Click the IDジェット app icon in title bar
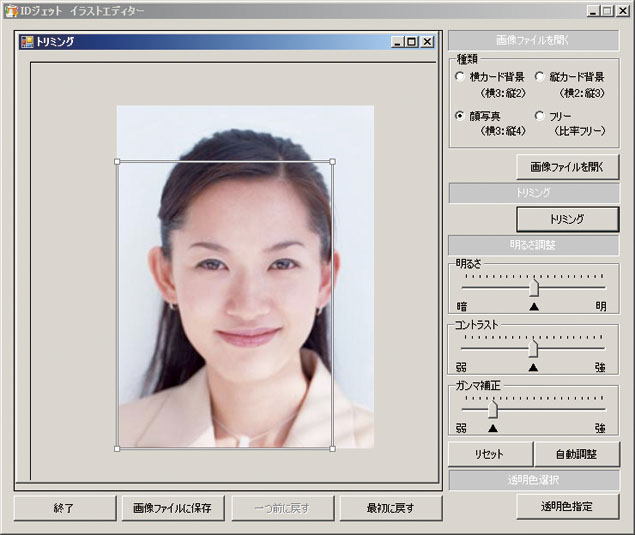Screen dimensions: 635x535 click(11, 10)
